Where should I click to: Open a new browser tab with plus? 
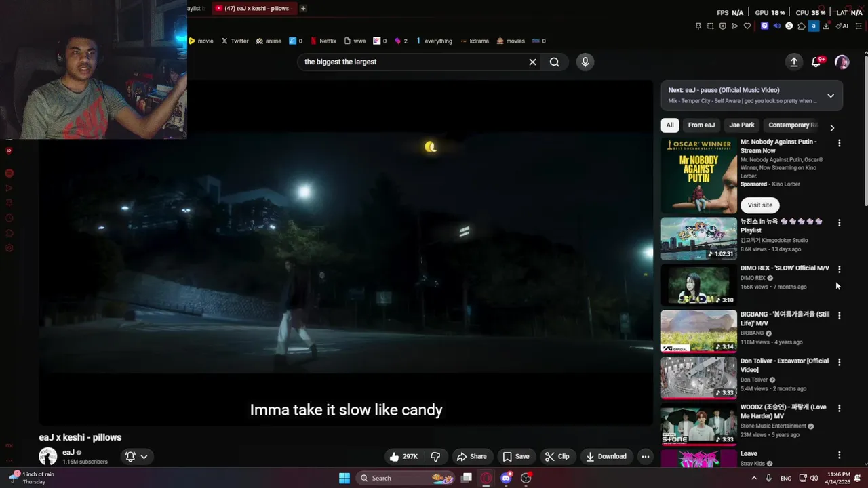click(x=303, y=8)
